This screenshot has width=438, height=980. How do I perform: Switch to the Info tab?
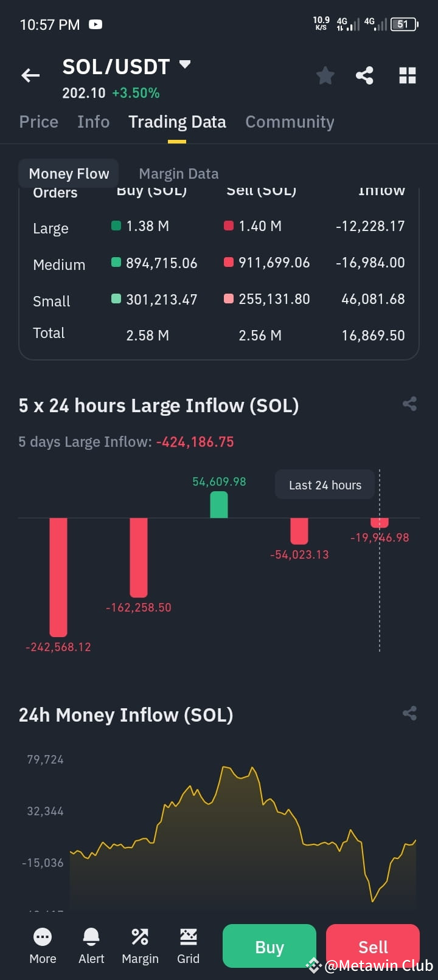coord(94,122)
